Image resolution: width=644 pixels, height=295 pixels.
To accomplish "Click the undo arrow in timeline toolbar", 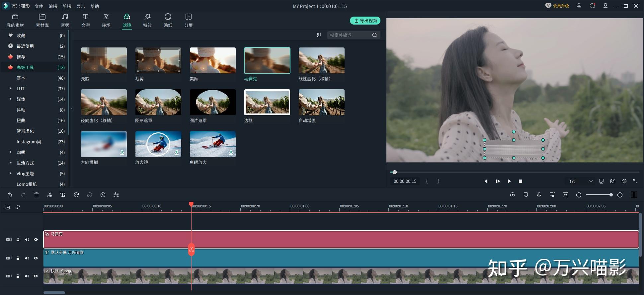I will [x=10, y=195].
